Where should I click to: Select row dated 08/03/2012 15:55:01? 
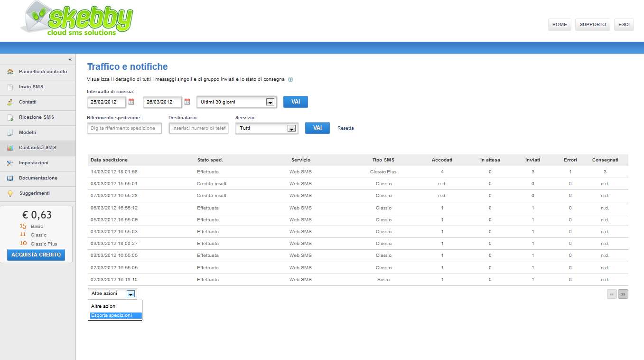(358, 184)
